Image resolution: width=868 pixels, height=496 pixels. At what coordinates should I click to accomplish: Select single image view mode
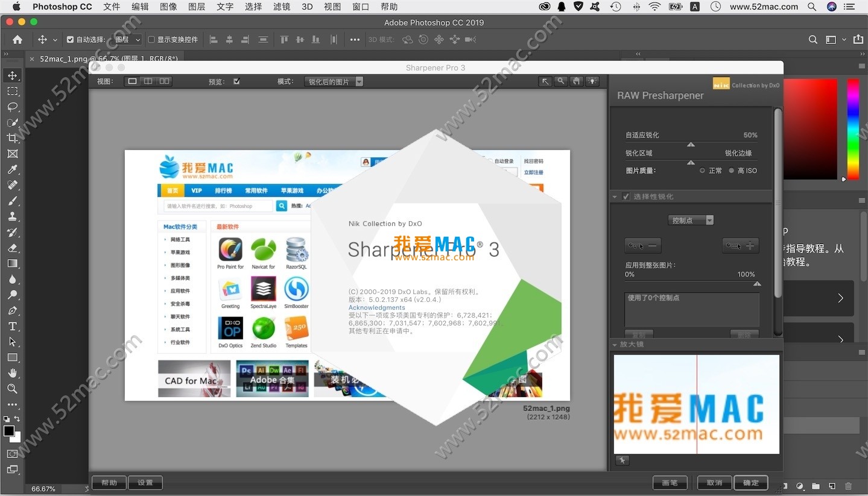tap(132, 81)
